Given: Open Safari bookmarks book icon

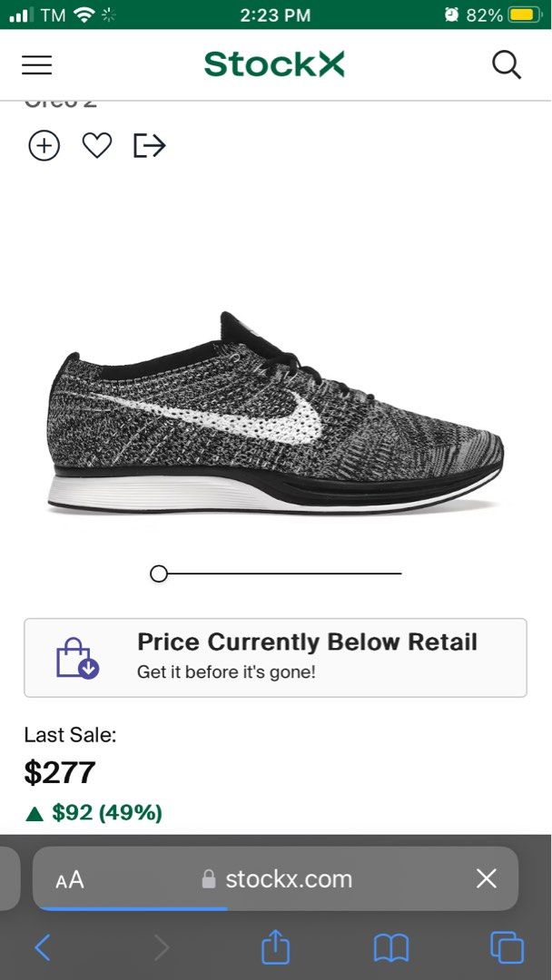Looking at the screenshot, I should point(391,948).
